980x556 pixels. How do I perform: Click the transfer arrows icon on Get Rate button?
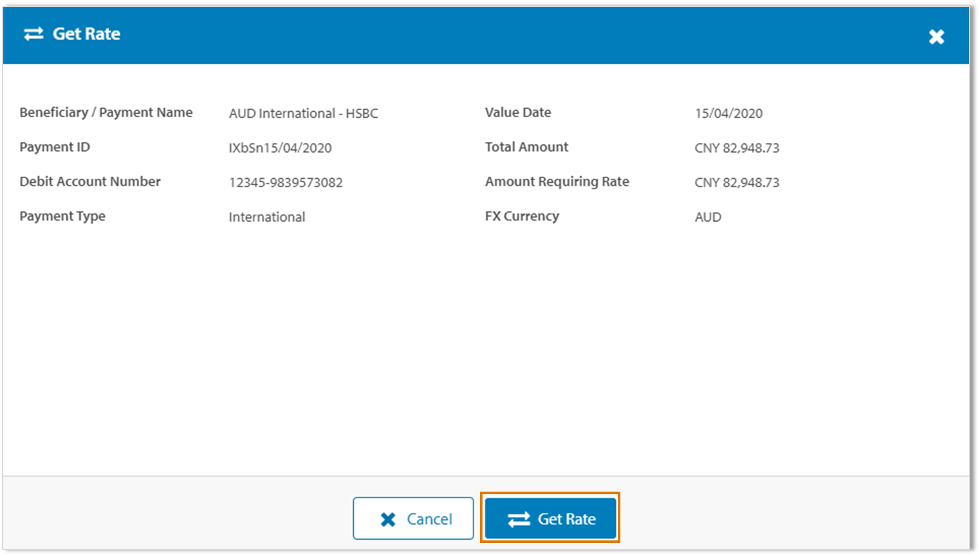coord(518,518)
